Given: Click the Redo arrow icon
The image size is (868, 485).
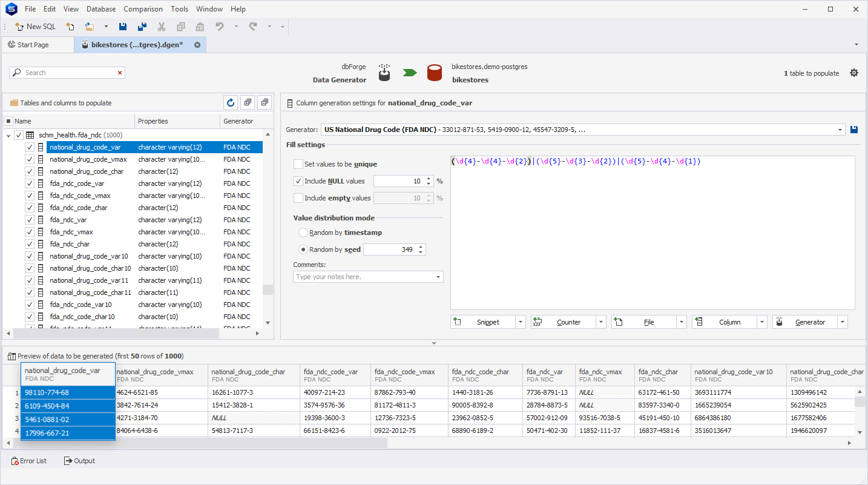Looking at the screenshot, I should (x=253, y=27).
